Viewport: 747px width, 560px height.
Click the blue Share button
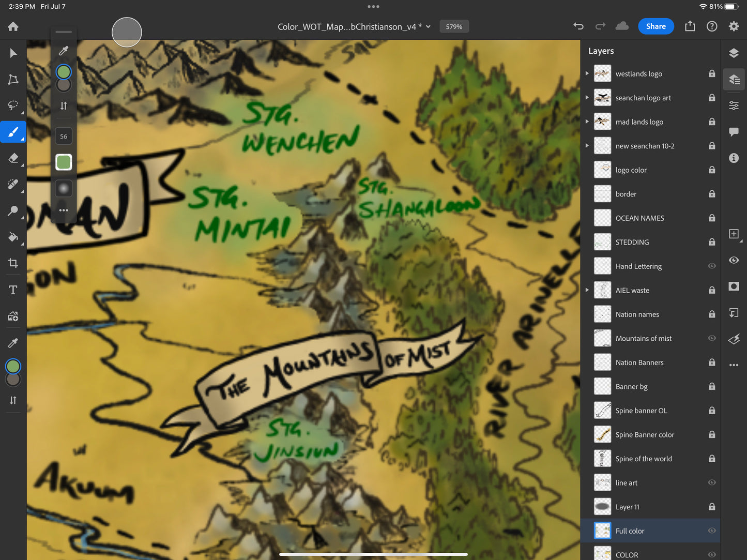point(655,26)
